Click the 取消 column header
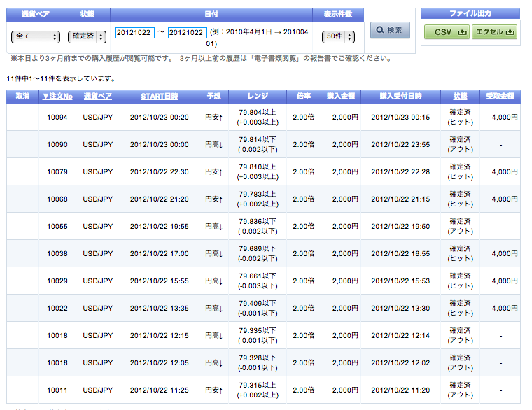Image resolution: width=532 pixels, height=410 pixels. click(x=22, y=97)
